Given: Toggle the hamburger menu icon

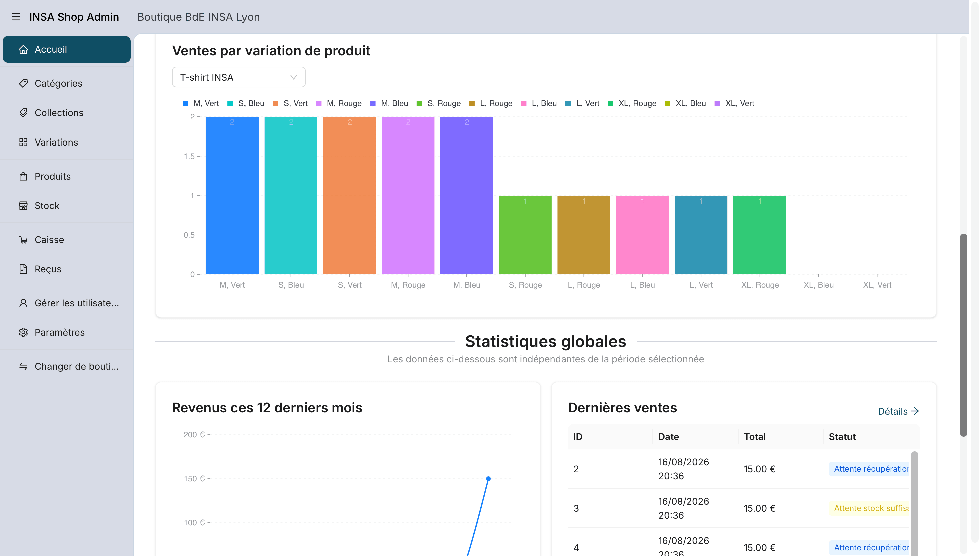Looking at the screenshot, I should tap(16, 17).
